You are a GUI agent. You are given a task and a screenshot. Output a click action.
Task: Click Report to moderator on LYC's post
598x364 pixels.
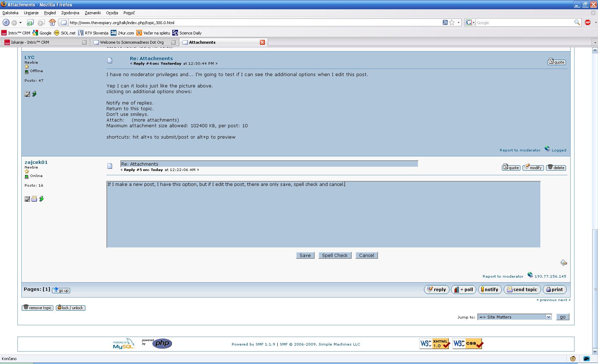pos(520,150)
